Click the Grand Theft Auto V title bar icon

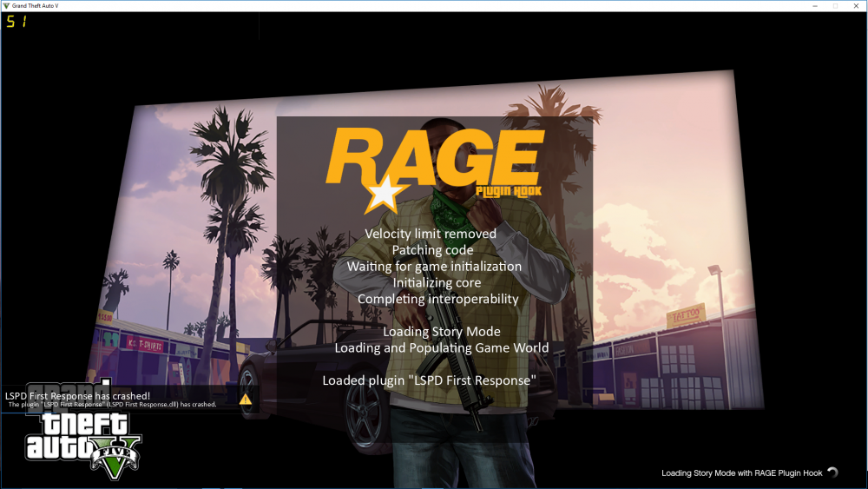(6, 5)
